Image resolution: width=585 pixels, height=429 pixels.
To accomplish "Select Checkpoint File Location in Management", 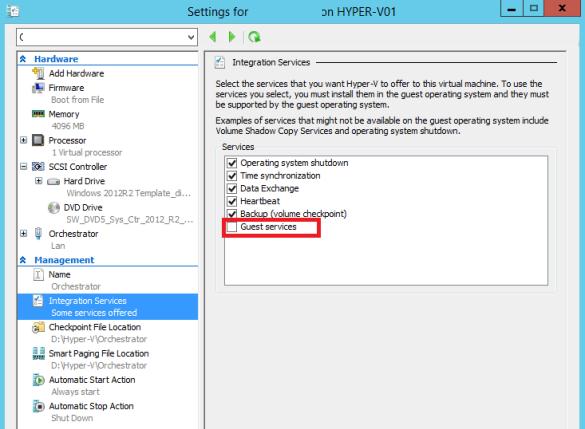I will click(x=95, y=327).
